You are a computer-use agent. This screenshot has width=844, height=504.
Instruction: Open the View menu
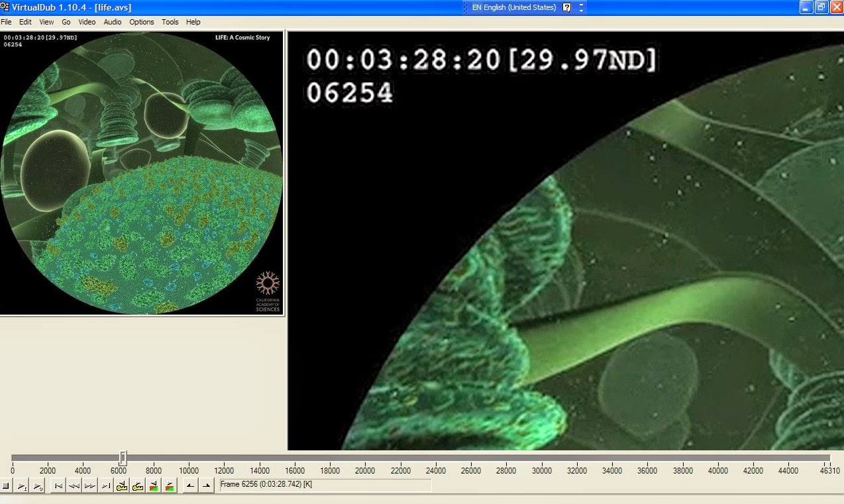point(46,22)
